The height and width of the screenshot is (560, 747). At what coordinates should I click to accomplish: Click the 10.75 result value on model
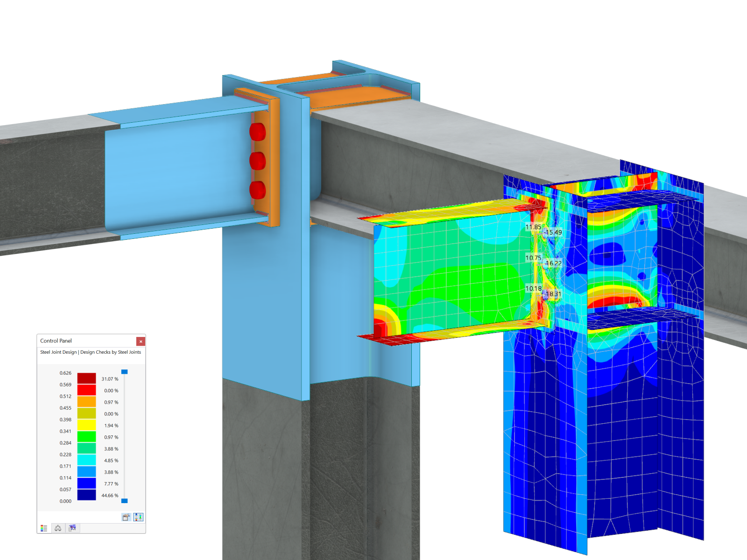(x=533, y=258)
